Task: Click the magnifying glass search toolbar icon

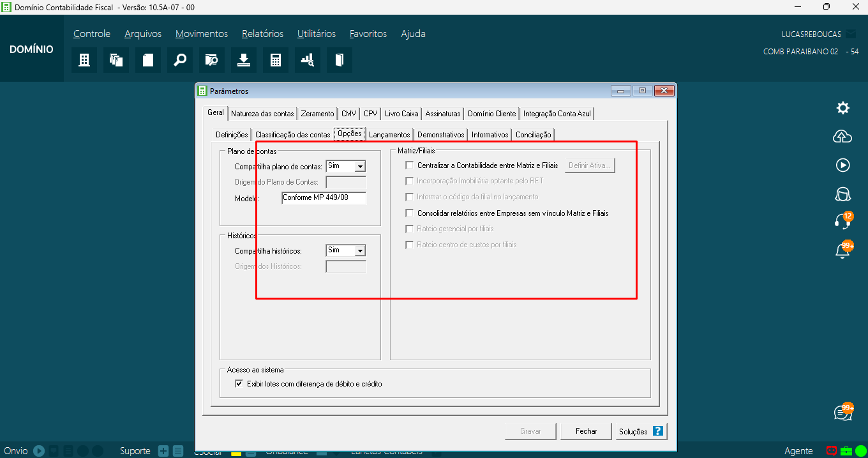Action: pyautogui.click(x=180, y=60)
